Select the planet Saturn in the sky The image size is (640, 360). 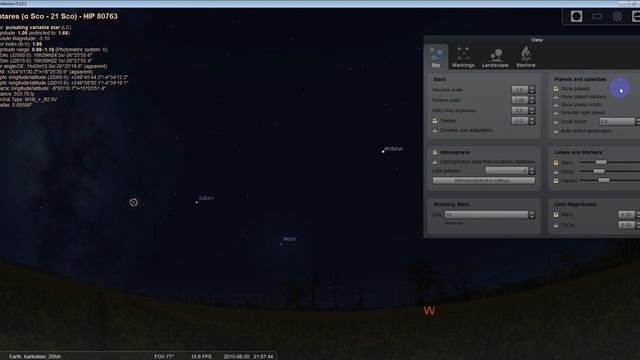(x=196, y=202)
